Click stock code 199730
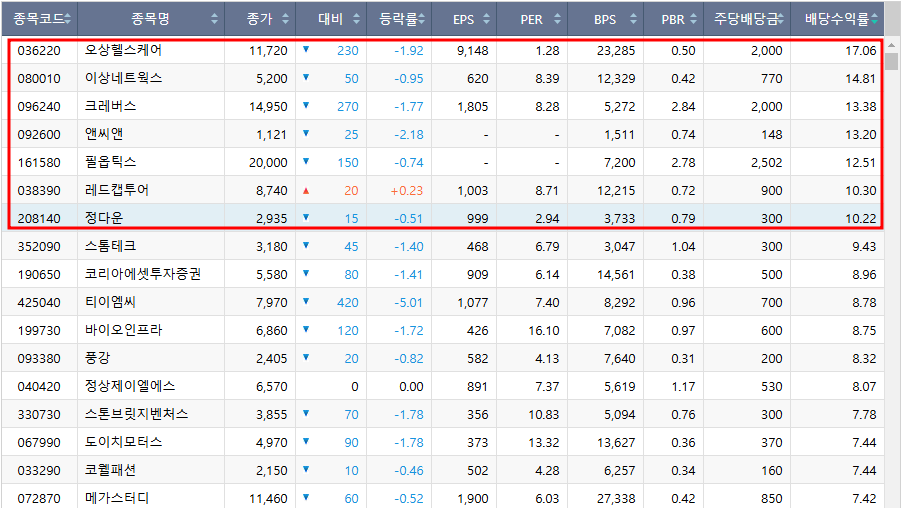This screenshot has height=508, width=901. coord(39,330)
